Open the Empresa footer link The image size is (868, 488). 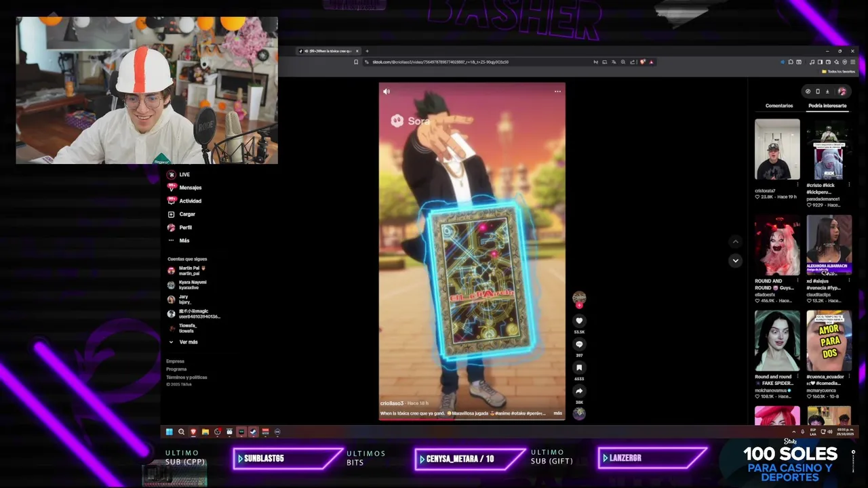[x=175, y=361]
